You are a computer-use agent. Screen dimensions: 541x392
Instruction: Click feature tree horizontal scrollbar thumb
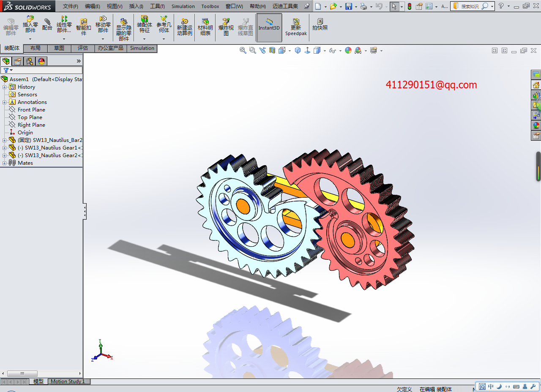click(22, 373)
